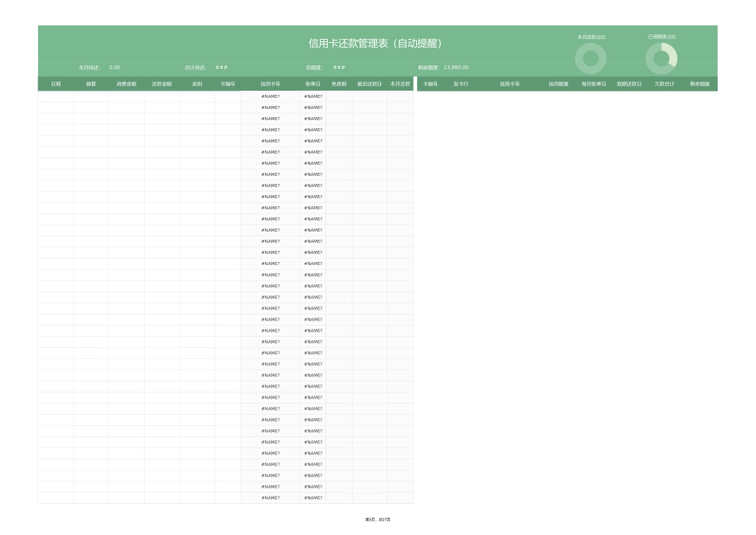Image resolution: width=756 pixels, height=535 pixels.
Task: Click the 账单日 column header
Action: 313,84
